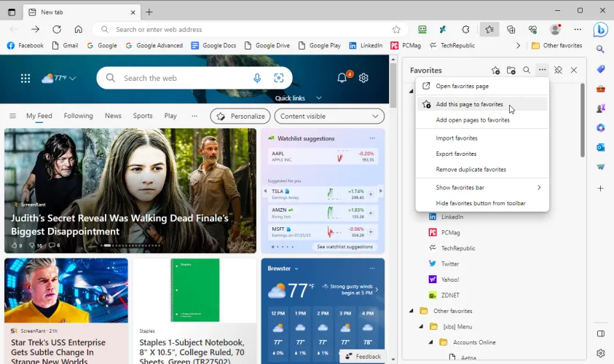
Task: Click the web search input field
Action: click(x=182, y=78)
